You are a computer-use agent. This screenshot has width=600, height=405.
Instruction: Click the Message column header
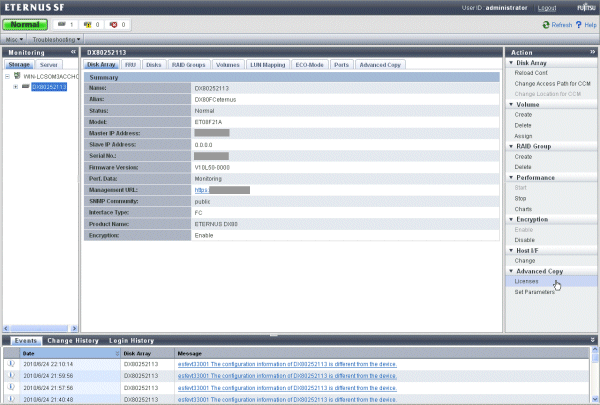pos(382,353)
